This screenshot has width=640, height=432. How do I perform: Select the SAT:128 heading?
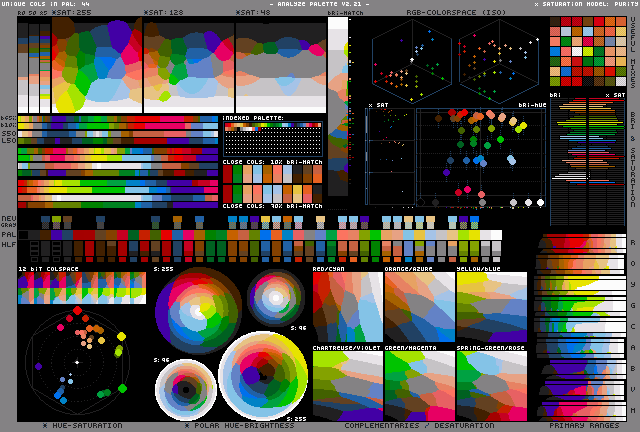(164, 12)
